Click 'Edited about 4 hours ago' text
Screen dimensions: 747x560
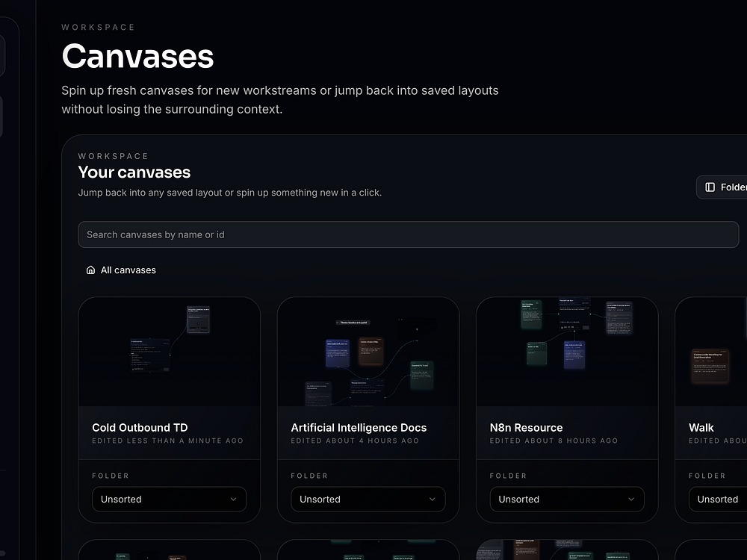click(355, 441)
